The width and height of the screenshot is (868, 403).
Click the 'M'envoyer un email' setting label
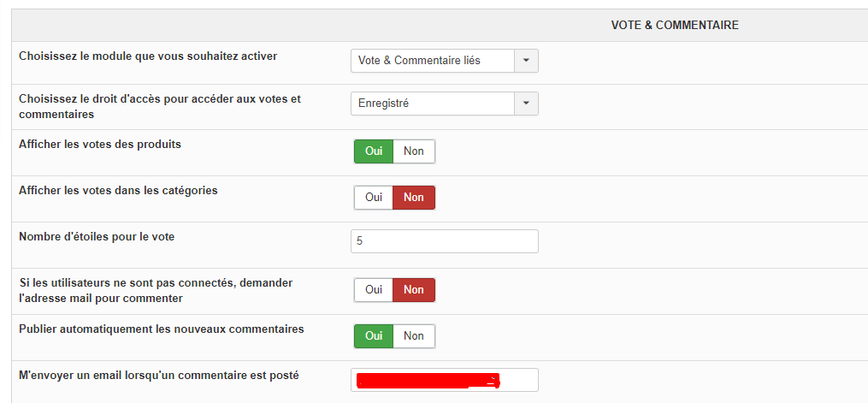(159, 375)
